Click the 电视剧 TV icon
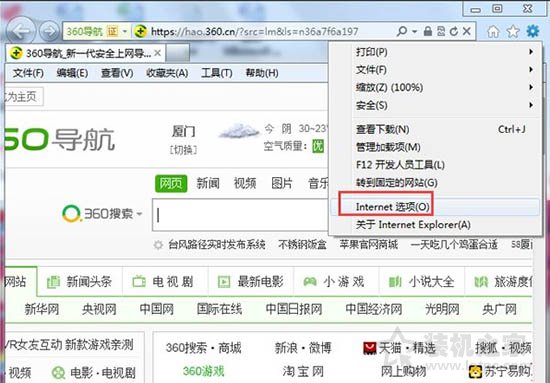 coord(139,281)
